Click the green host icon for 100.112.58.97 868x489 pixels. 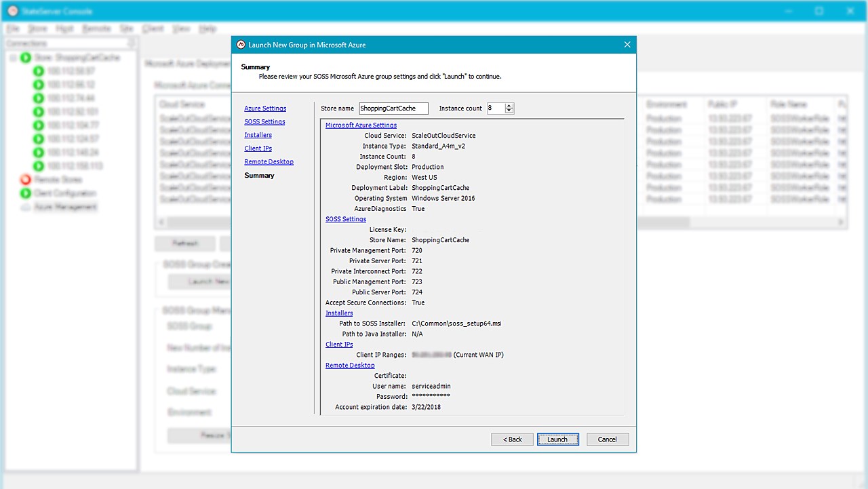click(x=39, y=71)
